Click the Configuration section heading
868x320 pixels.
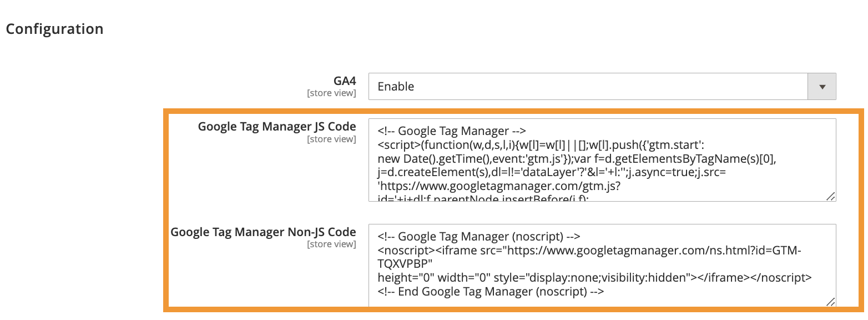pos(54,29)
